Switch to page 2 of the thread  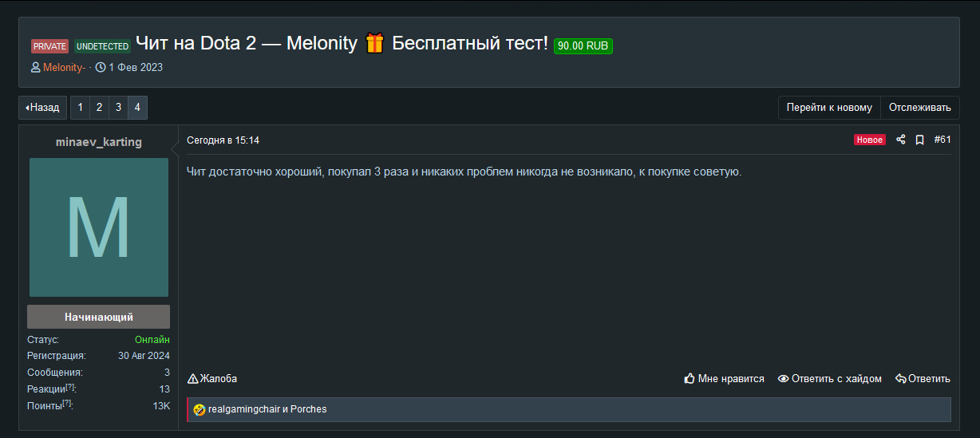tap(99, 108)
